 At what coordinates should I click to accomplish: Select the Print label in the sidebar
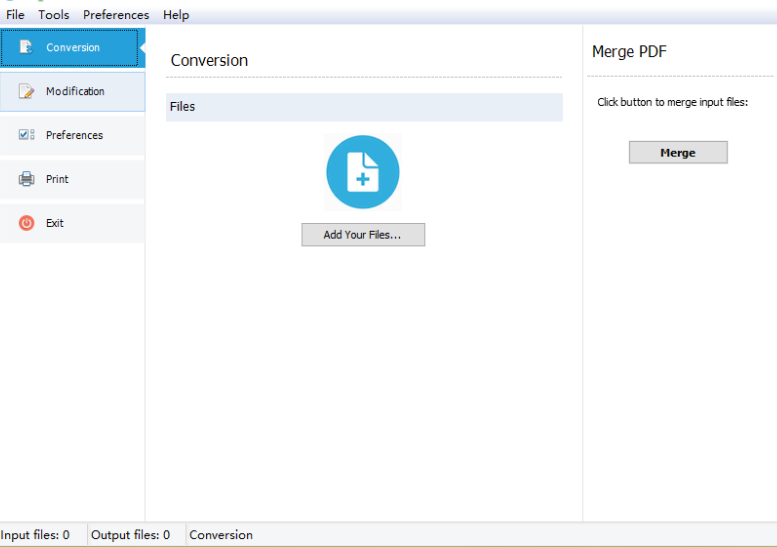pyautogui.click(x=57, y=179)
